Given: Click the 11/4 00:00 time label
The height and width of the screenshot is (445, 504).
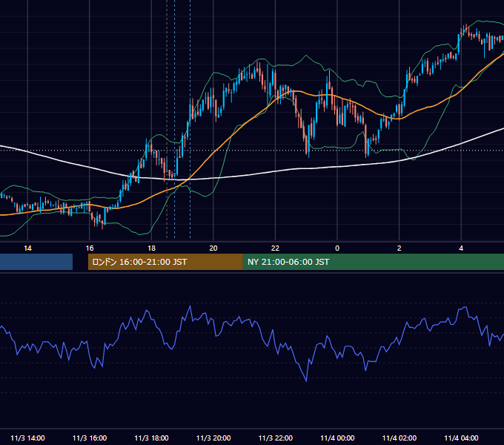Looking at the screenshot, I should (x=337, y=438).
